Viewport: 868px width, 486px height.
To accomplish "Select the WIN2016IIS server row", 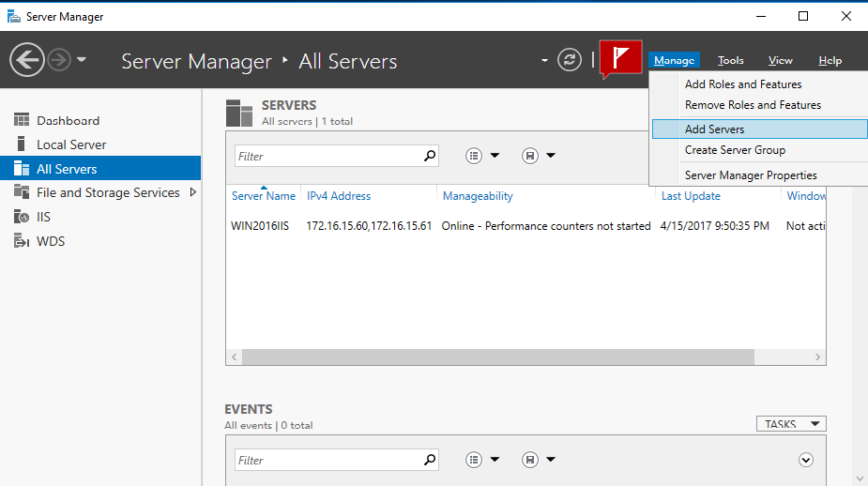I will tap(525, 226).
